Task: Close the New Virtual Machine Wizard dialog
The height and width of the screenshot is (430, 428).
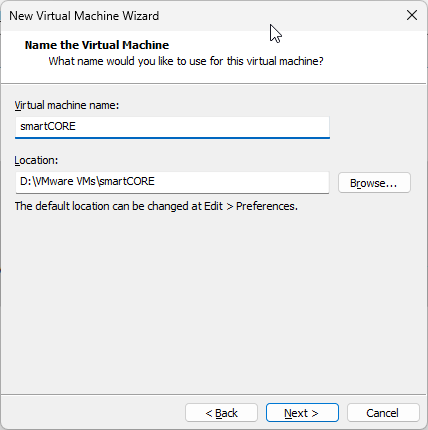Action: [412, 15]
